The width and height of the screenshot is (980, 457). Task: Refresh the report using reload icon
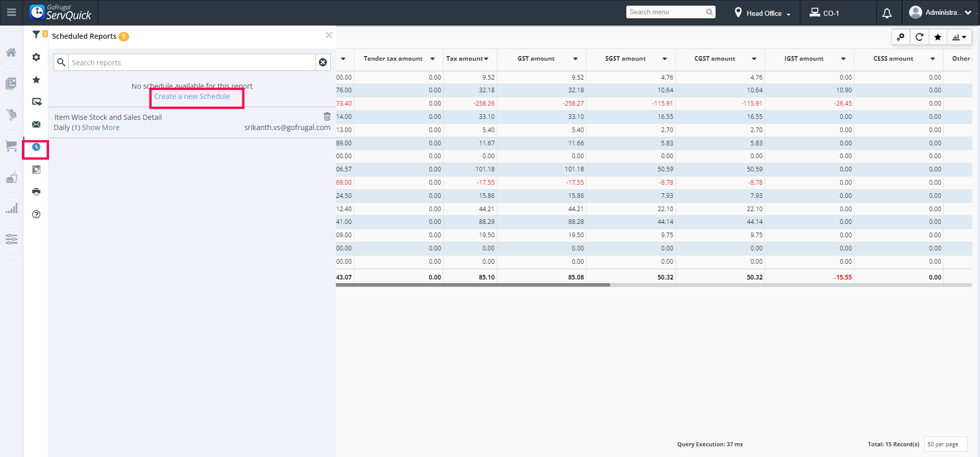coord(919,37)
